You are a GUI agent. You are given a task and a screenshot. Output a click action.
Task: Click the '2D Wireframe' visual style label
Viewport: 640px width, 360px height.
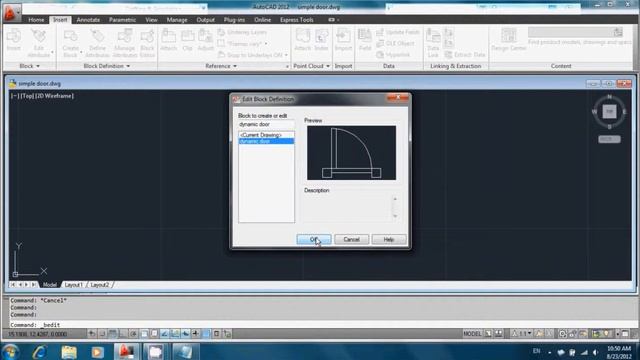click(56, 96)
